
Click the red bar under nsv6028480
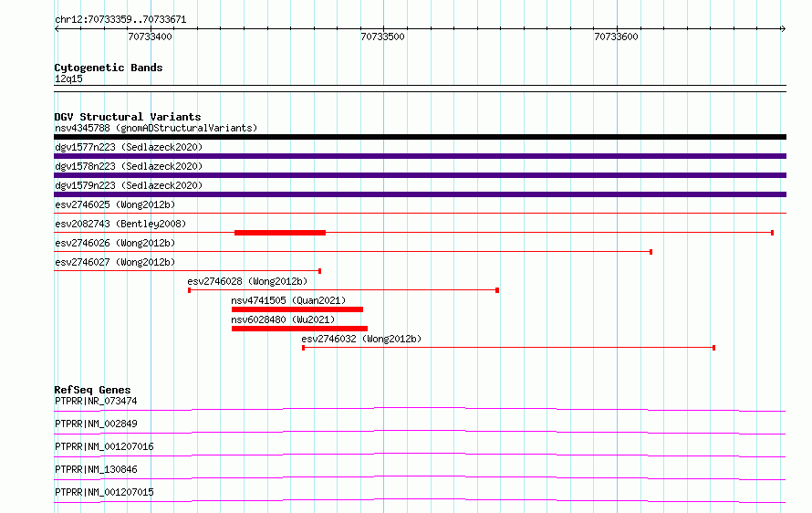point(299,329)
